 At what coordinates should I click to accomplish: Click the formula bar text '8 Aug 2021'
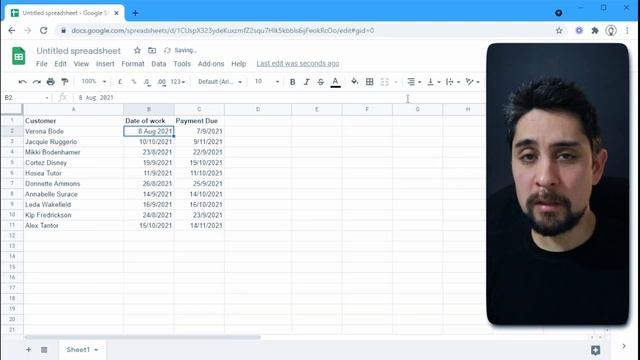coord(96,98)
